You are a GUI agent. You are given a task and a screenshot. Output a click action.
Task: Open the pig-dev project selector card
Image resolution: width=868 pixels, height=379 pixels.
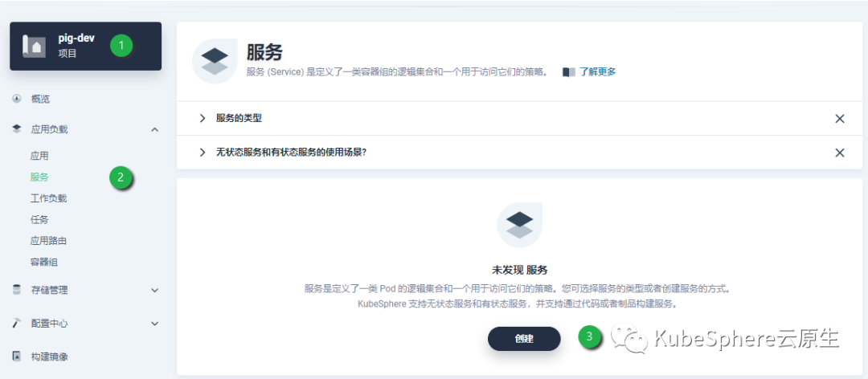coord(85,46)
